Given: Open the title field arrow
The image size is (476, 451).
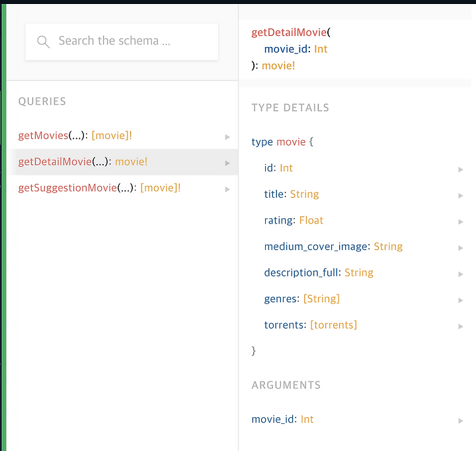Looking at the screenshot, I should pyautogui.click(x=461, y=196).
